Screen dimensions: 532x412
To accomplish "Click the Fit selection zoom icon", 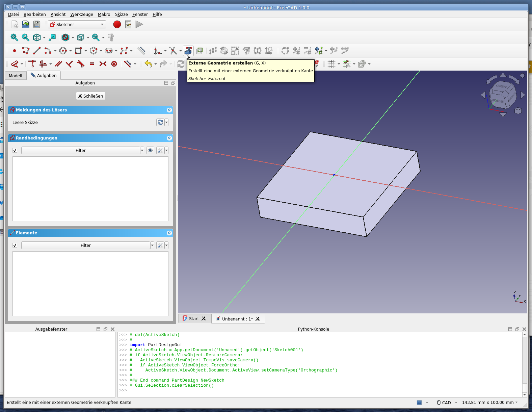I will 25,37.
